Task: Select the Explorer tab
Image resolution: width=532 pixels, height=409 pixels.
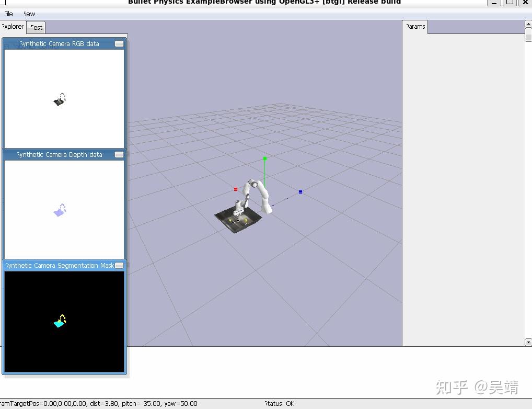Action: (13, 27)
